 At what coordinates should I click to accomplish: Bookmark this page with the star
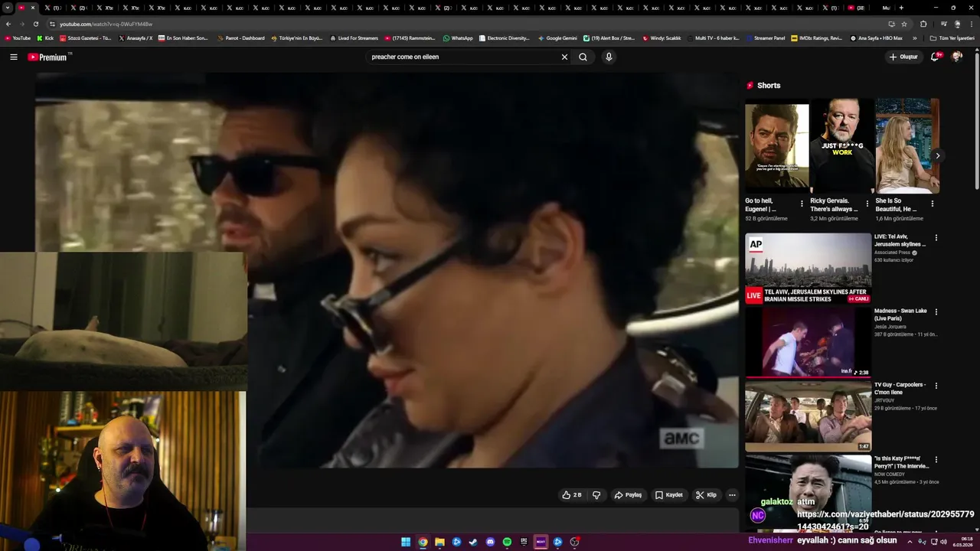coord(904,24)
